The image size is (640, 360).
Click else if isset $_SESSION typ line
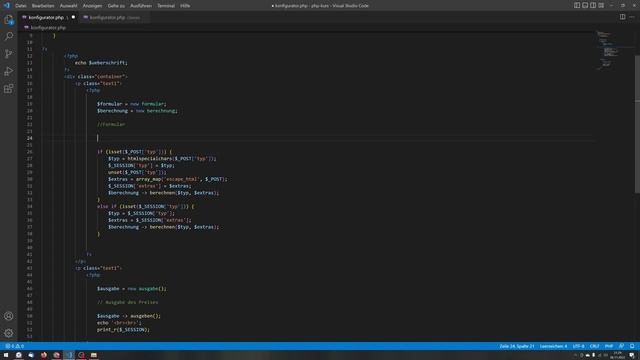(x=146, y=207)
